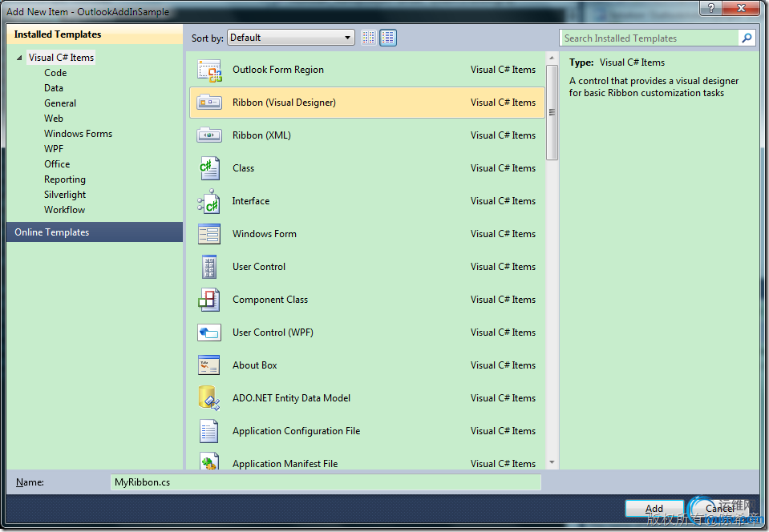769x532 pixels.
Task: Select the General category
Action: [x=60, y=103]
